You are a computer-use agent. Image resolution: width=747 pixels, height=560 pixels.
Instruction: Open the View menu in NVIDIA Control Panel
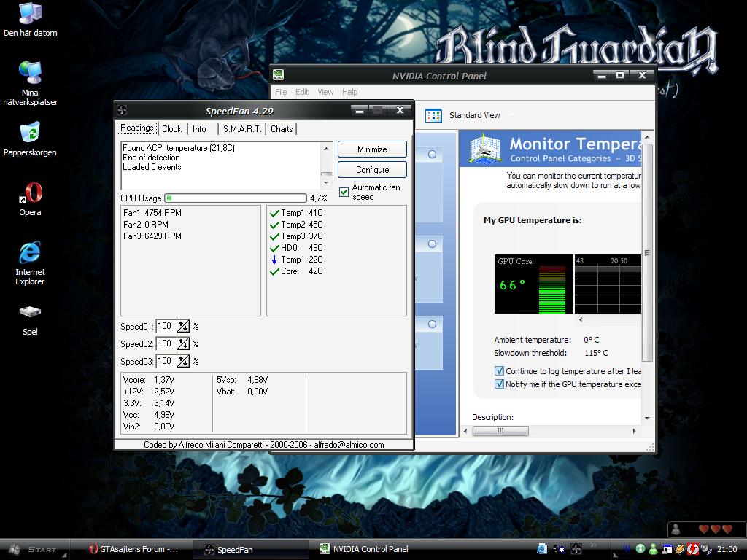coord(325,92)
